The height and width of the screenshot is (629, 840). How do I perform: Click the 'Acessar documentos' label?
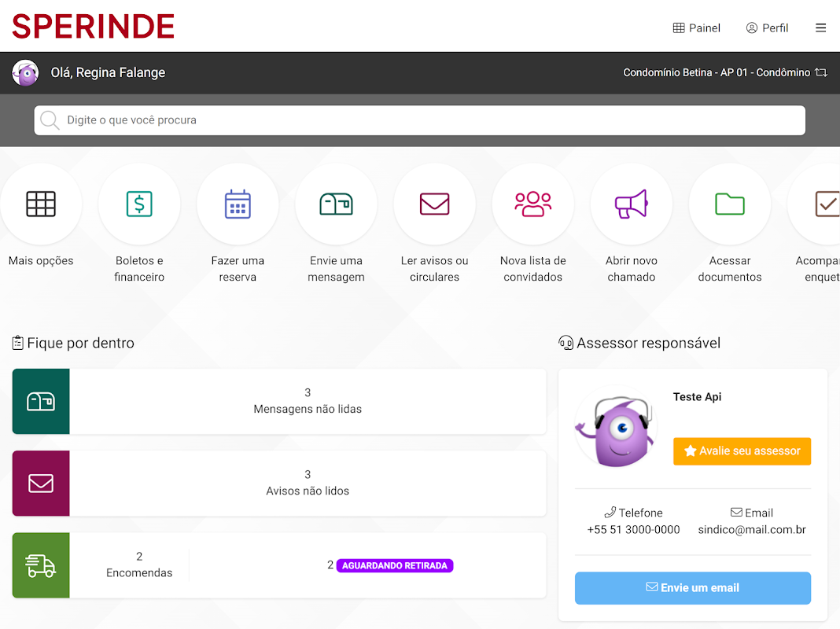(730, 269)
